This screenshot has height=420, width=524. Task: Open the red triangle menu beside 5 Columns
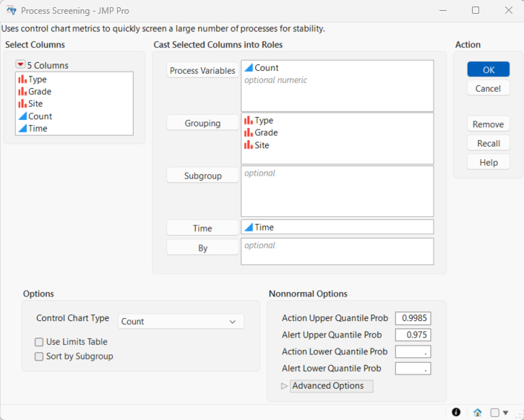click(x=20, y=64)
